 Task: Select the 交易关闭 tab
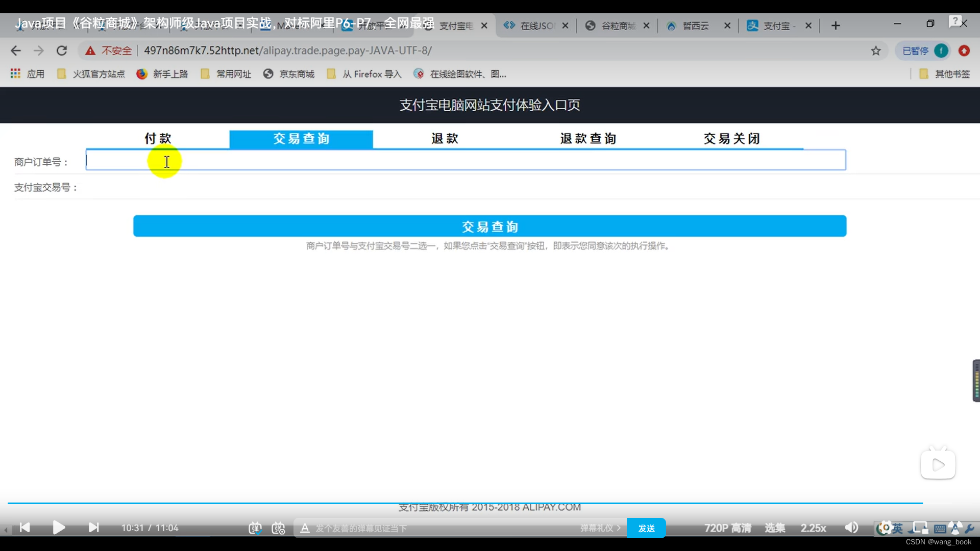(x=731, y=139)
